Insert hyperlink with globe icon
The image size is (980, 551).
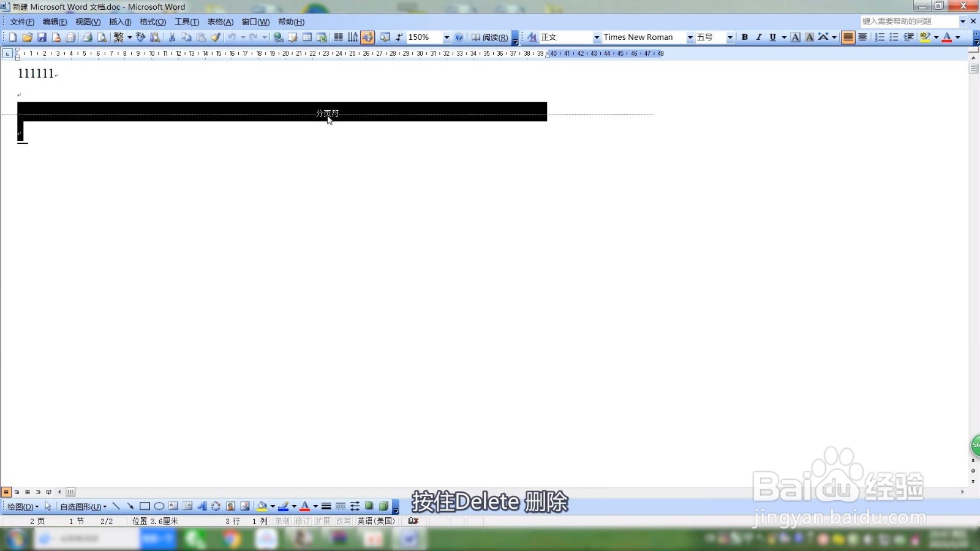pos(278,37)
